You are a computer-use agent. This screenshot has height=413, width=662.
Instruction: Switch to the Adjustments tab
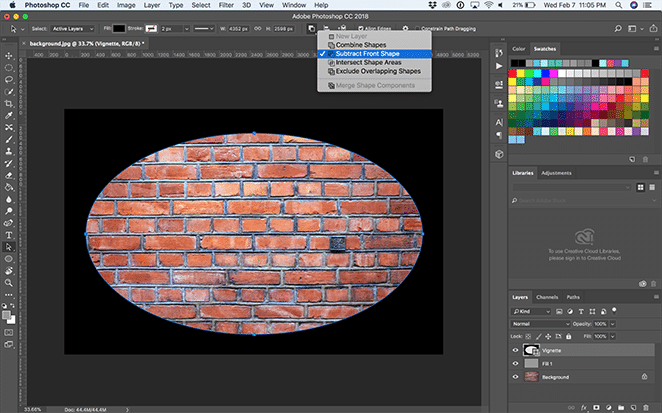click(555, 173)
